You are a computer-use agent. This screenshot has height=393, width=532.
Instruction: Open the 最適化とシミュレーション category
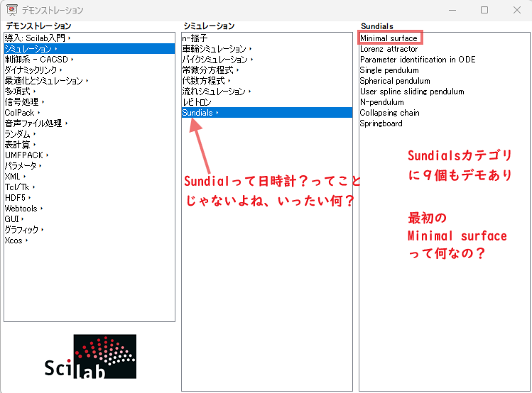click(89, 81)
